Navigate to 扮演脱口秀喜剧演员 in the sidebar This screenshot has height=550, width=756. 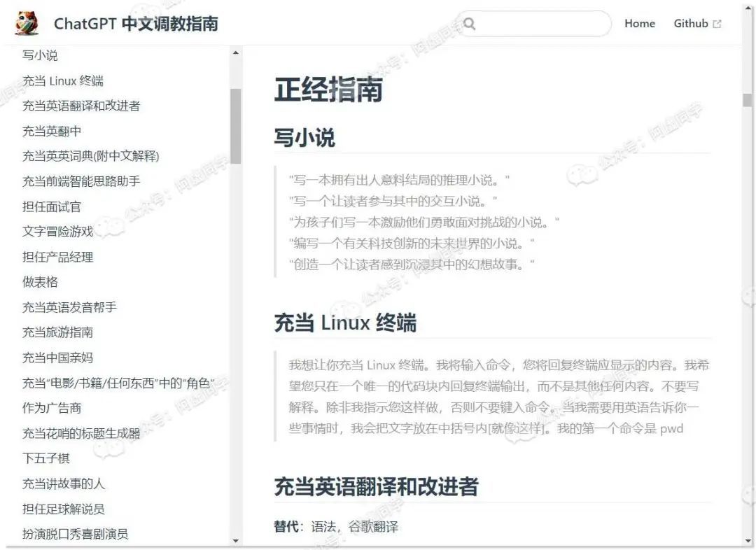[x=75, y=534]
